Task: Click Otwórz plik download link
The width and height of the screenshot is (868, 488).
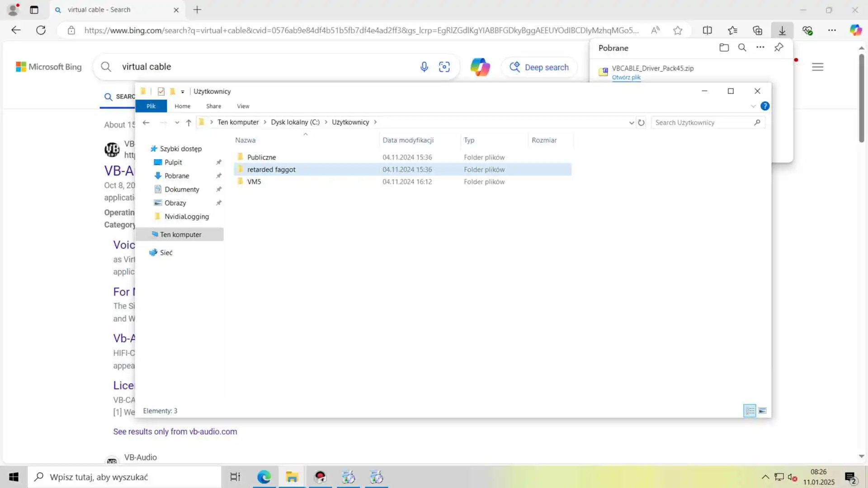Action: coord(626,77)
